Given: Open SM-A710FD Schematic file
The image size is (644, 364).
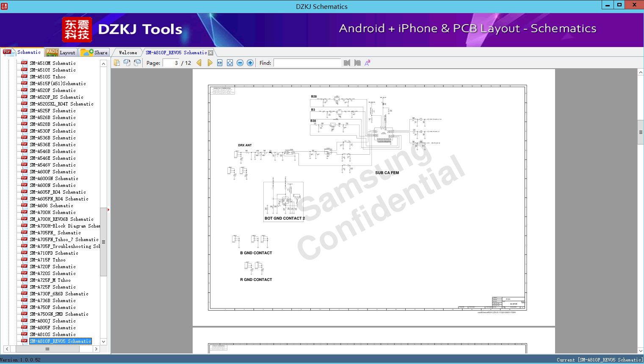Looking at the screenshot, I should 54,253.
